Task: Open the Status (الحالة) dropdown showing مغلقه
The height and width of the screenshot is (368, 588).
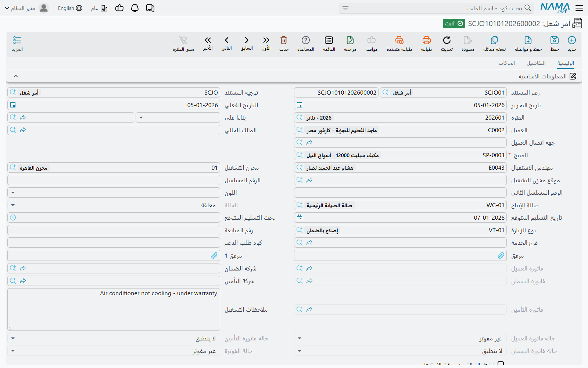Action: (x=13, y=205)
